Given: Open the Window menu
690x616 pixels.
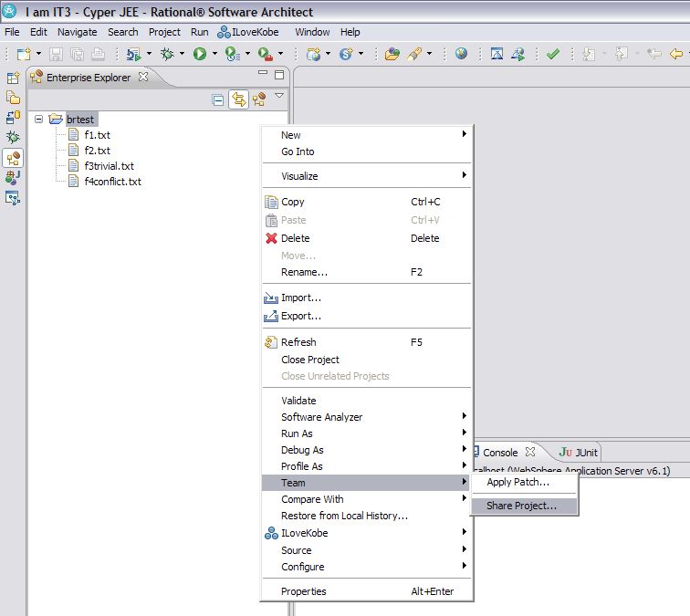Looking at the screenshot, I should (312, 32).
